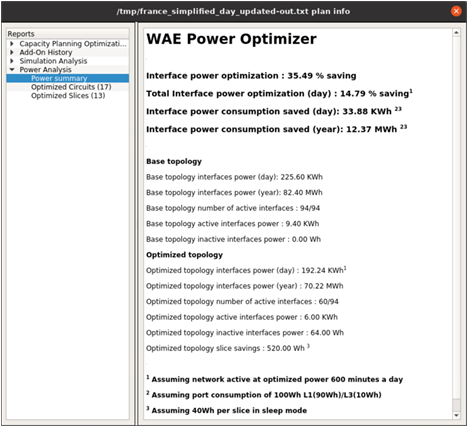The image size is (468, 427).
Task: Click Optimized topology interfaces power (day) line
Action: (246, 270)
